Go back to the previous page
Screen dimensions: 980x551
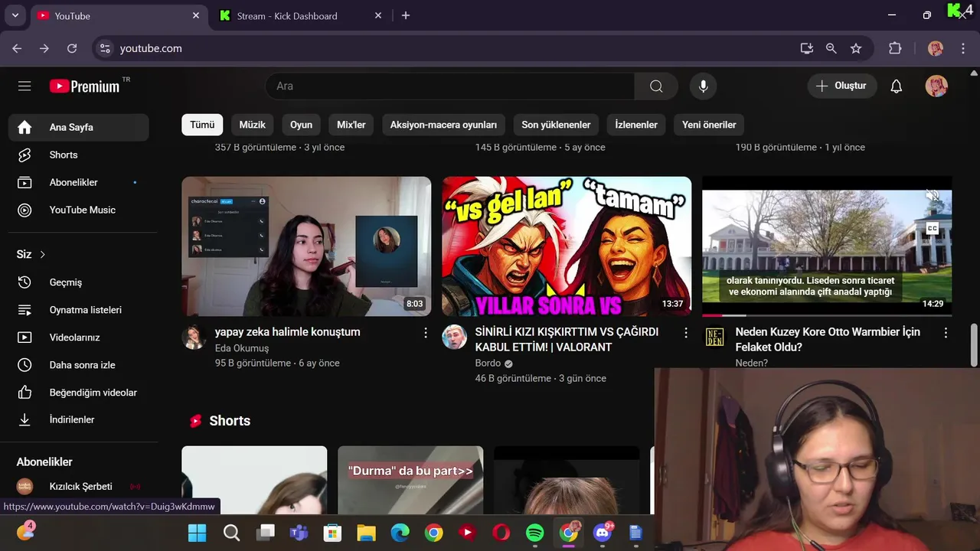click(17, 48)
